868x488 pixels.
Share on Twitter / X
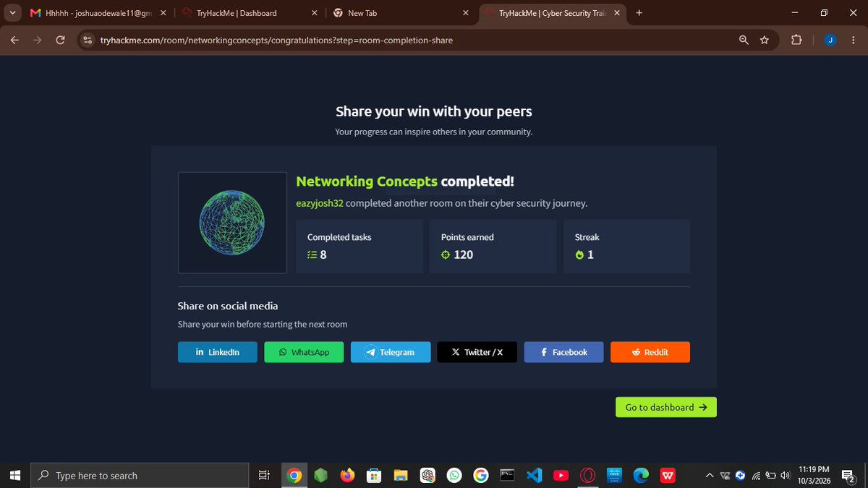pos(477,352)
